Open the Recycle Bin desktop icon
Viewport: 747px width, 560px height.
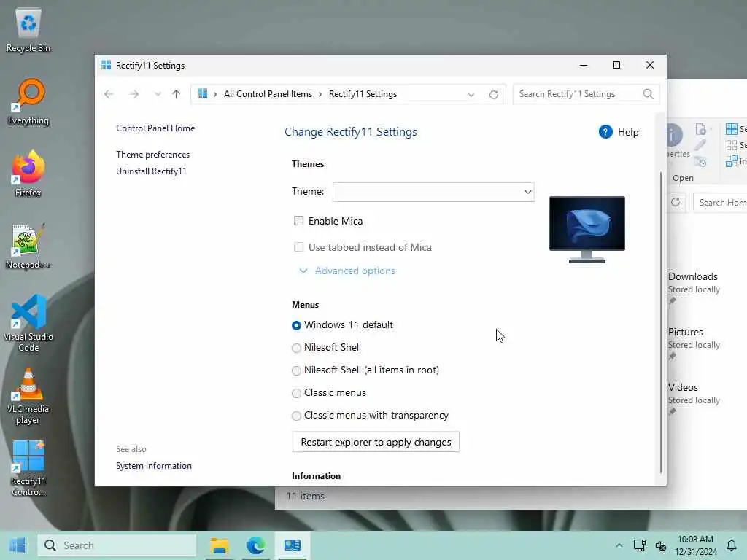click(28, 30)
